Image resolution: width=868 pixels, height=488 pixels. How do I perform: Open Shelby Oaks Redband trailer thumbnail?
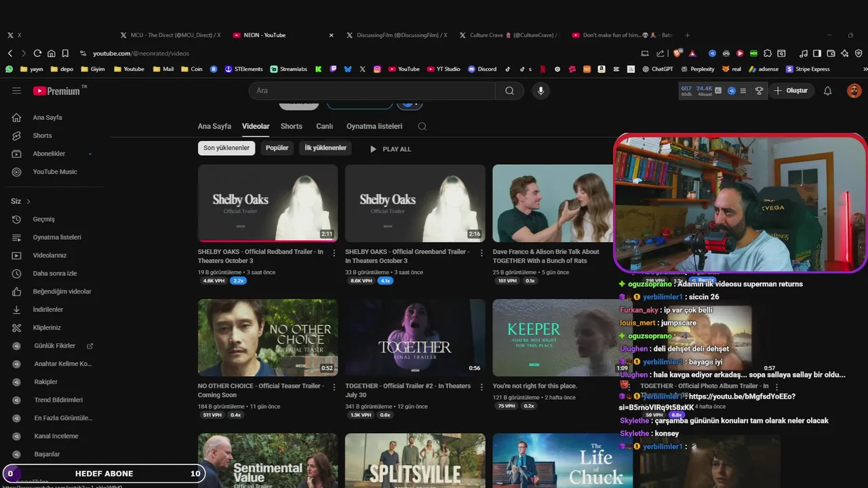(x=268, y=203)
